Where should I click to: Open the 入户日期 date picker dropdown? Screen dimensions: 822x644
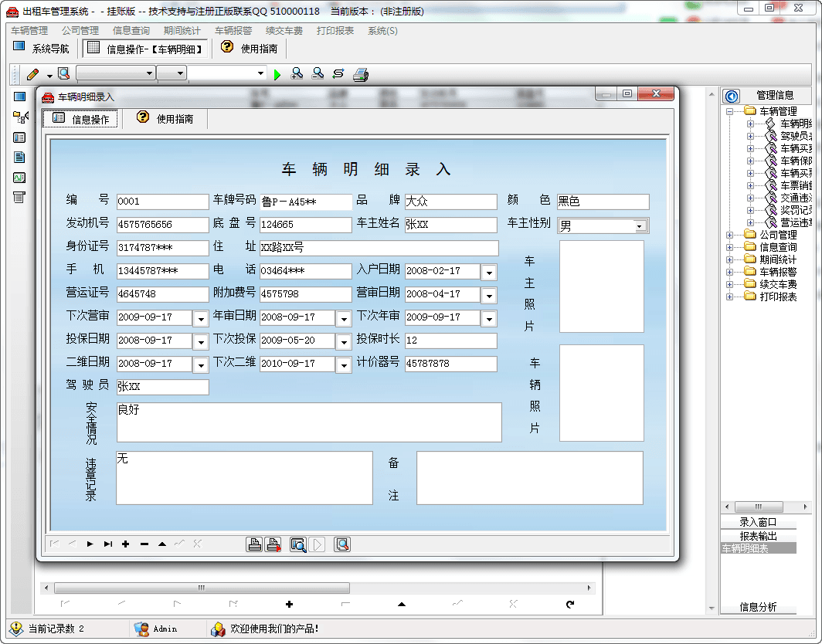click(489, 273)
